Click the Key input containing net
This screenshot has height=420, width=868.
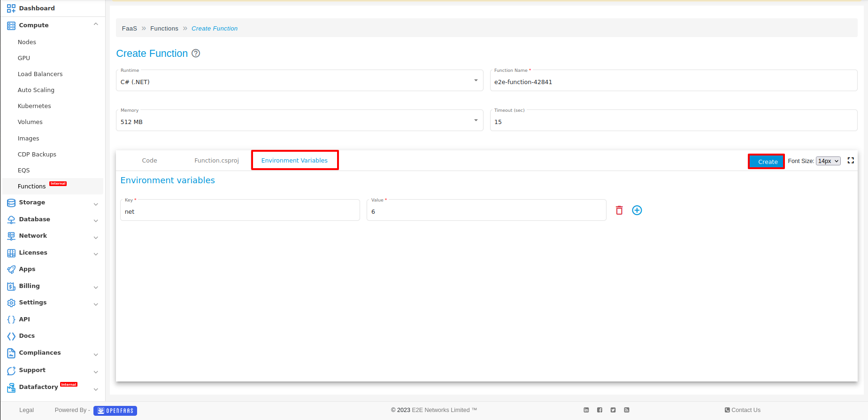tap(240, 210)
